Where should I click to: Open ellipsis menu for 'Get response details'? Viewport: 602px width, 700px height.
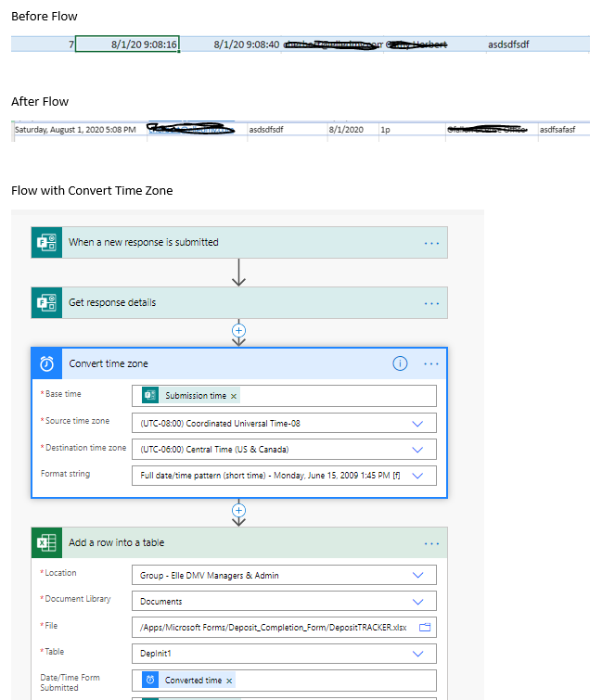point(431,303)
